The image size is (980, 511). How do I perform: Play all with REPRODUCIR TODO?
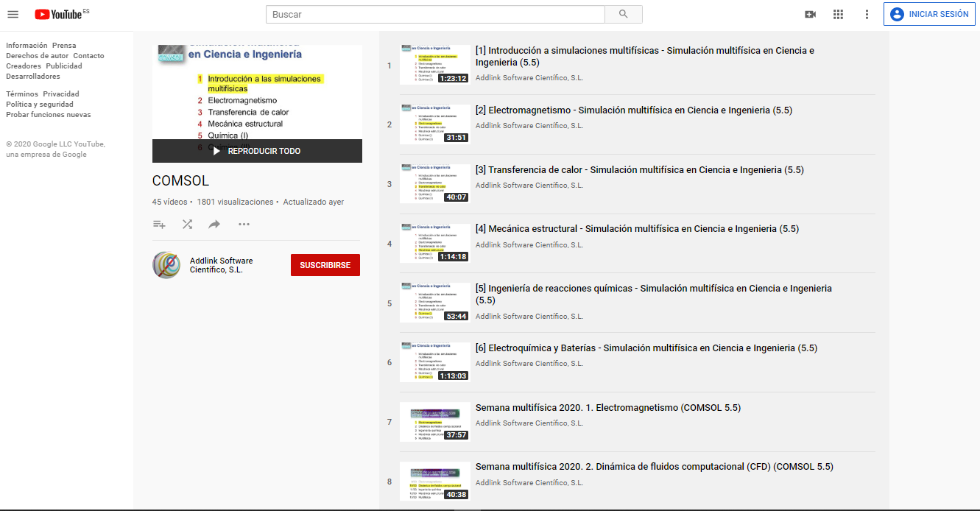tap(257, 151)
